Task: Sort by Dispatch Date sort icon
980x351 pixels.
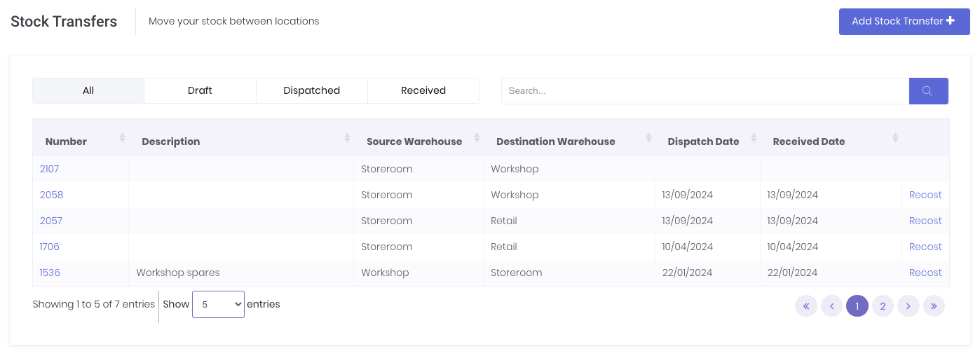Action: tap(754, 138)
